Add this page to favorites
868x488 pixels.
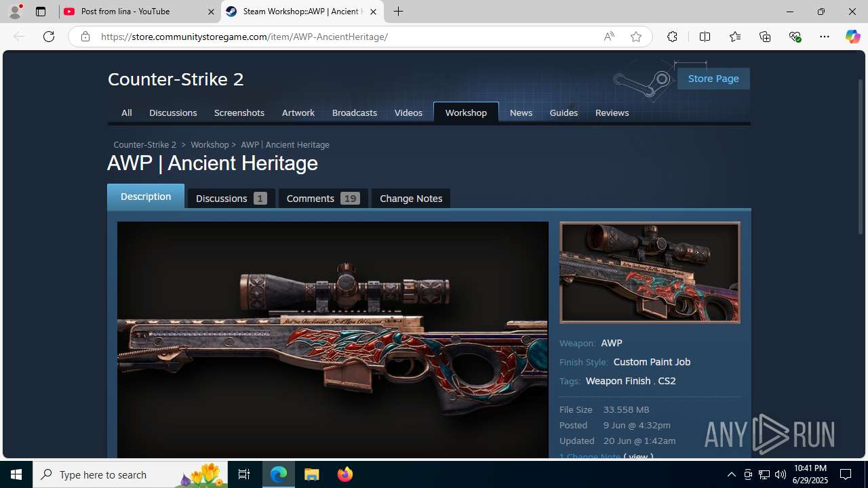pyautogui.click(x=636, y=37)
